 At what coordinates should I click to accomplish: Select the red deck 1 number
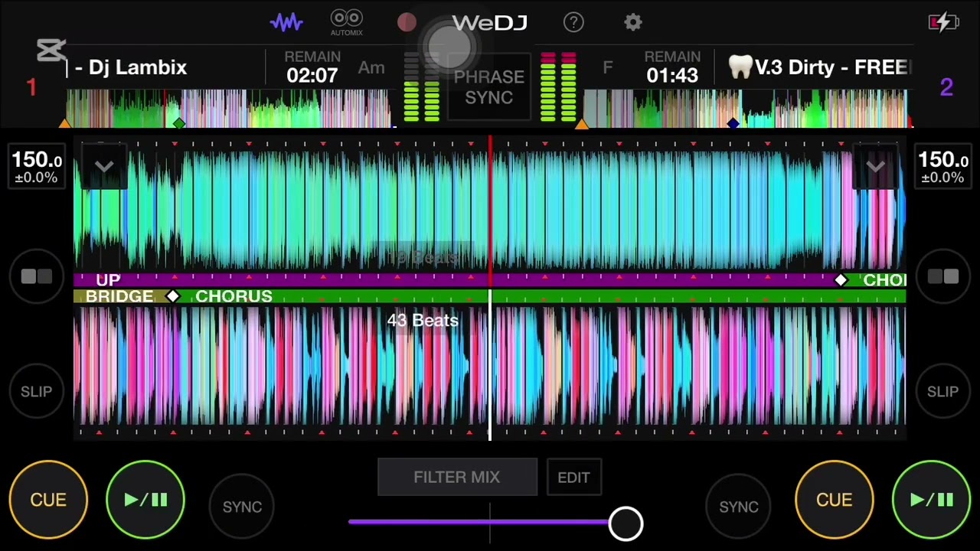(x=31, y=87)
